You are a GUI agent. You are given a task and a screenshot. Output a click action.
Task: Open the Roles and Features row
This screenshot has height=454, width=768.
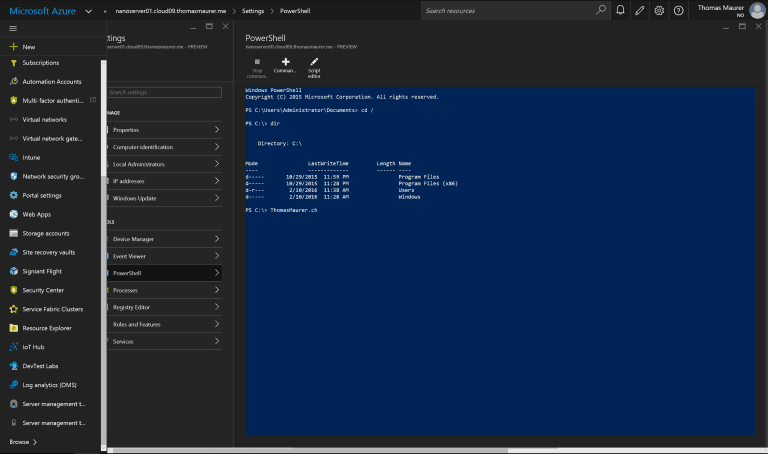(164, 324)
